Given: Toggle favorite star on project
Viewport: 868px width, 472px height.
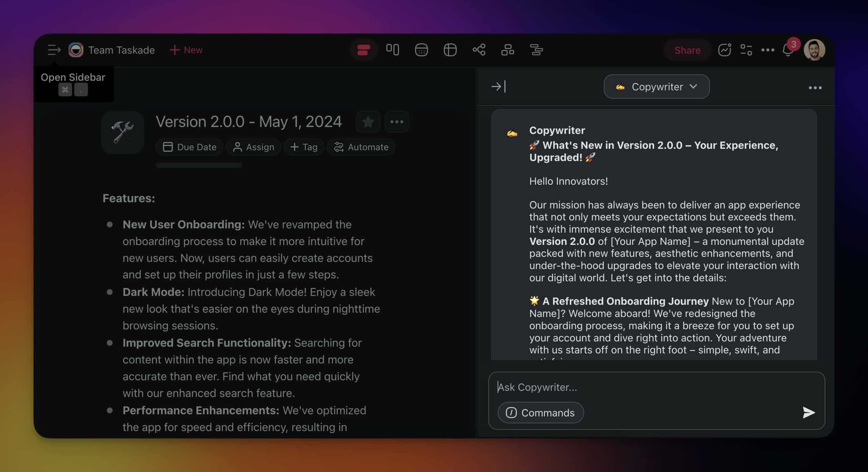Looking at the screenshot, I should 368,122.
